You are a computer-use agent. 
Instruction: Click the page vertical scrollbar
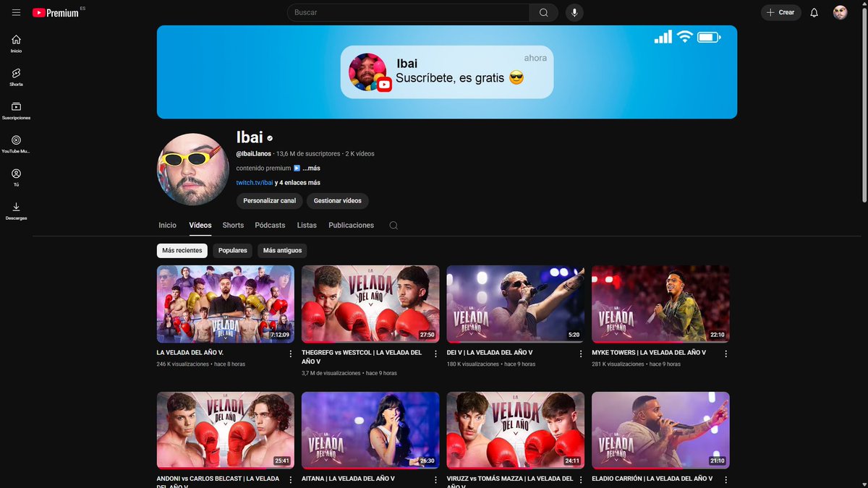click(x=864, y=103)
